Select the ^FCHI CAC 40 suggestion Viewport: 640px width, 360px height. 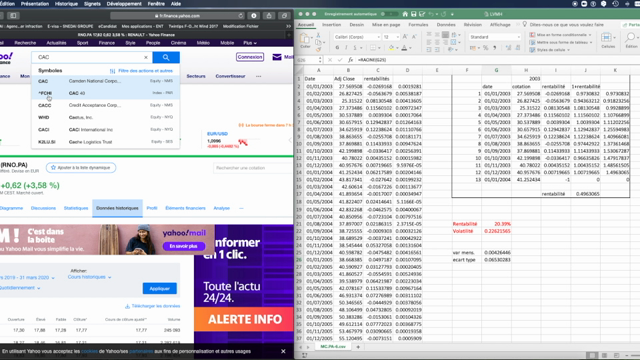[x=105, y=93]
